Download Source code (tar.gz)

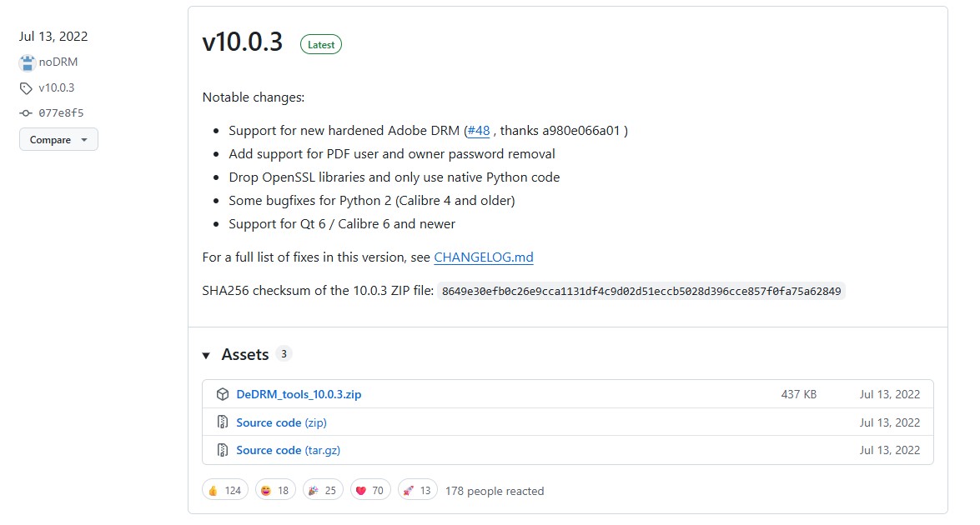coord(288,450)
